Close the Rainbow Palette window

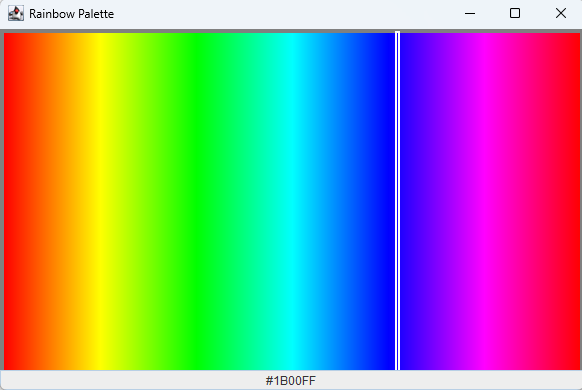560,13
